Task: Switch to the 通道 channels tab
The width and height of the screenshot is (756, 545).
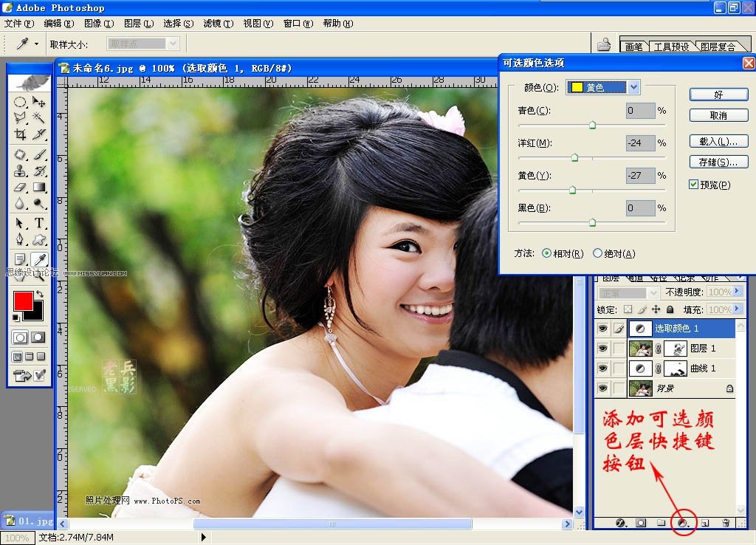Action: 636,278
